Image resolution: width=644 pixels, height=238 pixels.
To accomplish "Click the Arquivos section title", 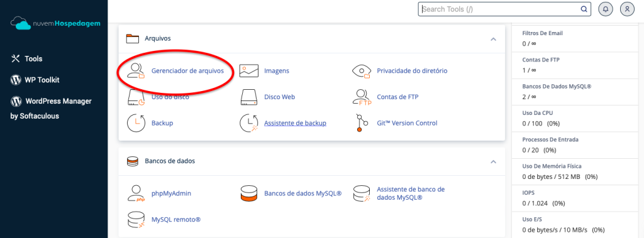I will pos(158,38).
